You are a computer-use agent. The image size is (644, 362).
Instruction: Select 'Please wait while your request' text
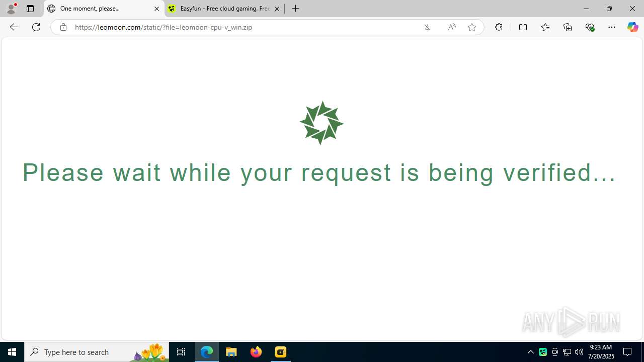coord(207,172)
